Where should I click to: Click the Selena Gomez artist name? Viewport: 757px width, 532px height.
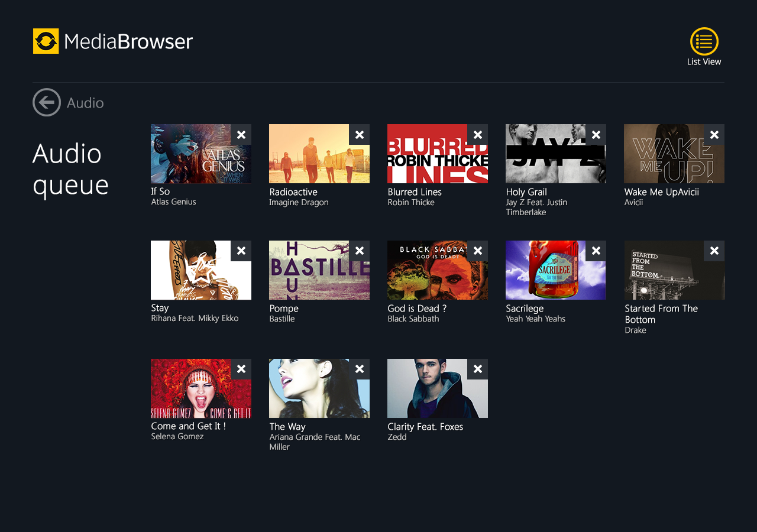(x=177, y=437)
